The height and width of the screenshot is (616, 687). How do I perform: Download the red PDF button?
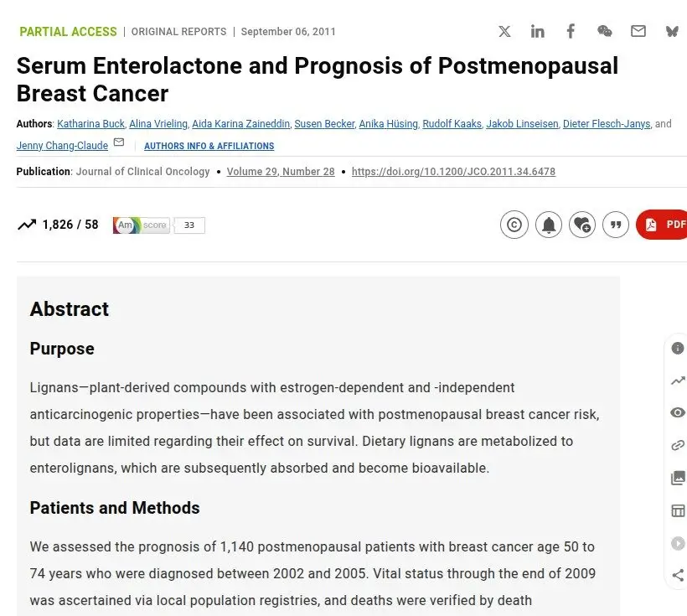(662, 225)
